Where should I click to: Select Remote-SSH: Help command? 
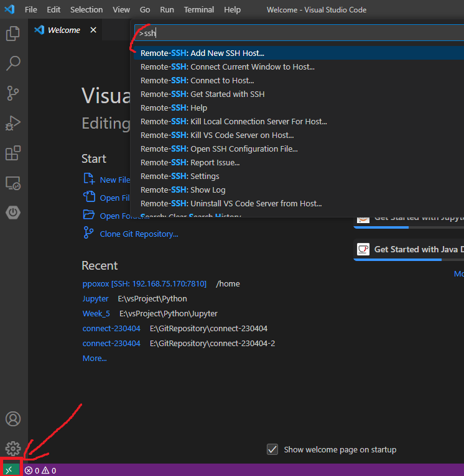[x=299, y=108]
